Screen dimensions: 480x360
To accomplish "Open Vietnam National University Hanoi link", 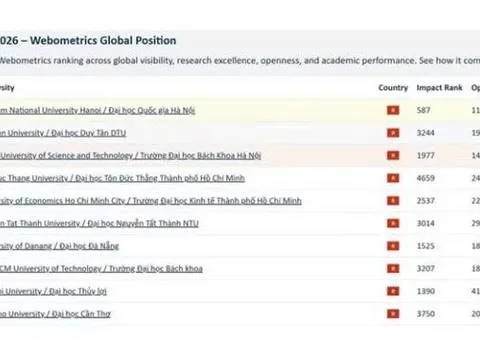I will 97,110.
